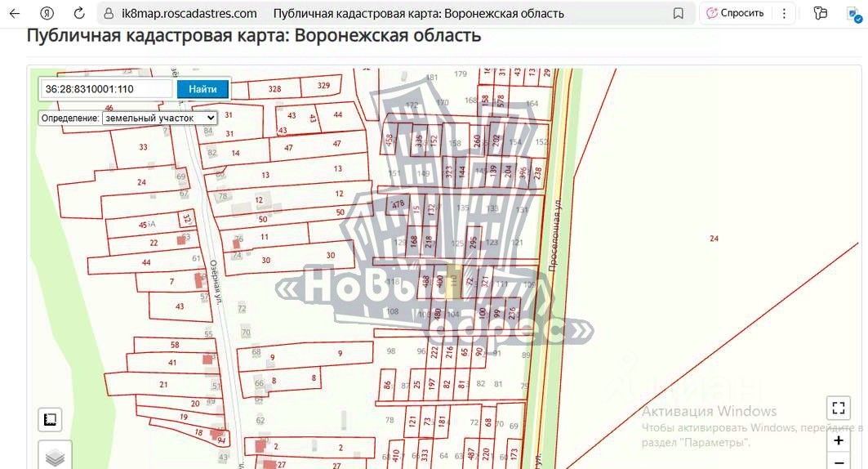Click the 'Проселочная ул.' street label
This screenshot has width=868, height=469.
(554, 234)
